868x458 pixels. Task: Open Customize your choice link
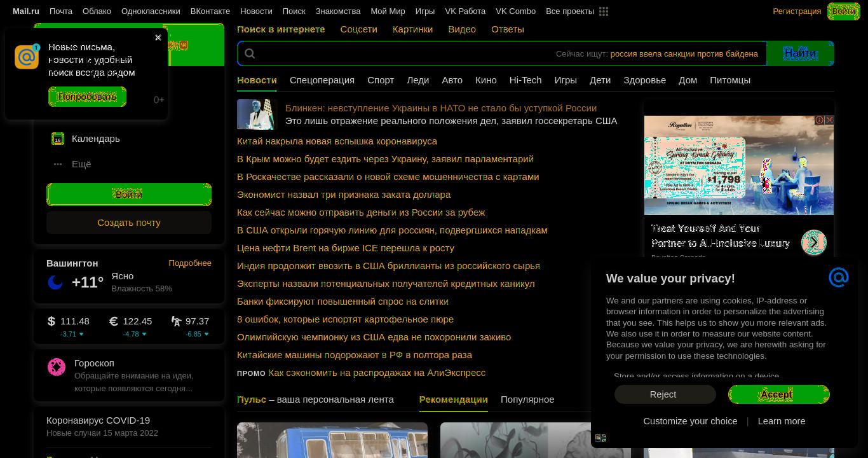pos(690,421)
